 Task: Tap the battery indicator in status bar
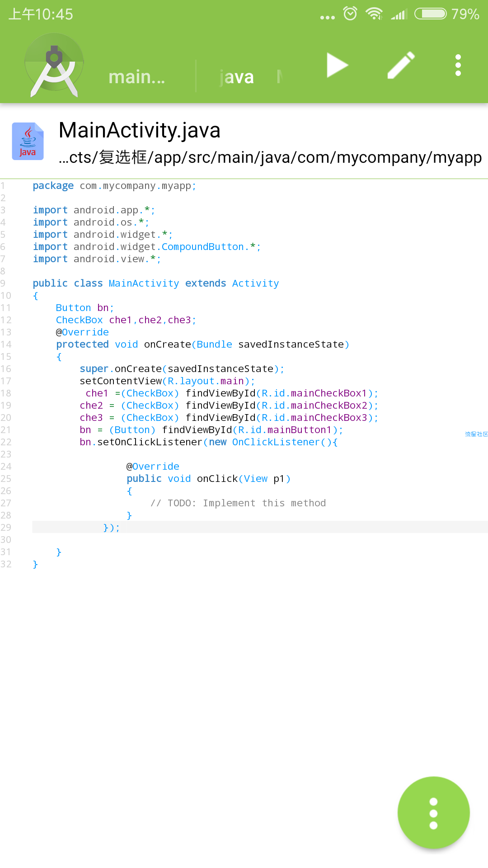[x=431, y=14]
